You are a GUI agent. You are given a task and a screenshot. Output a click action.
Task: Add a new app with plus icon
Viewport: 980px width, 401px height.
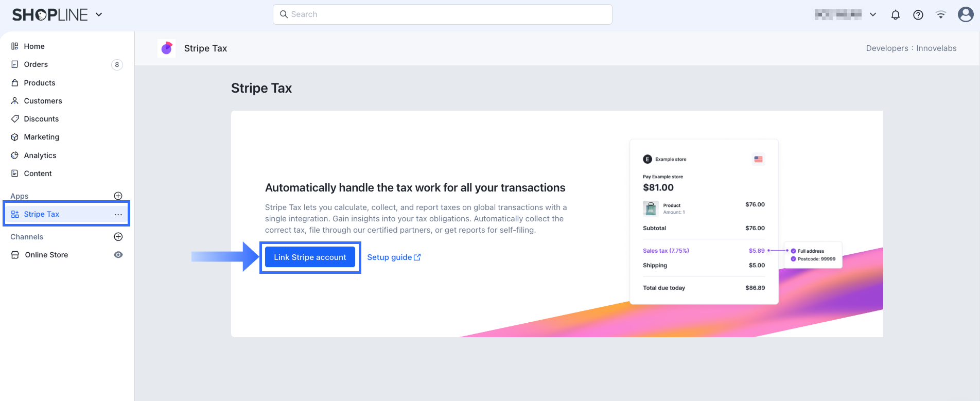tap(118, 196)
